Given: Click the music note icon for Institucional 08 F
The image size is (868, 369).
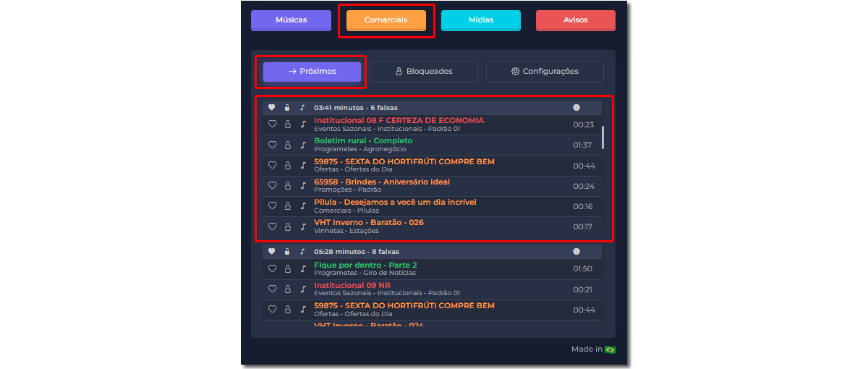Looking at the screenshot, I should click(302, 124).
